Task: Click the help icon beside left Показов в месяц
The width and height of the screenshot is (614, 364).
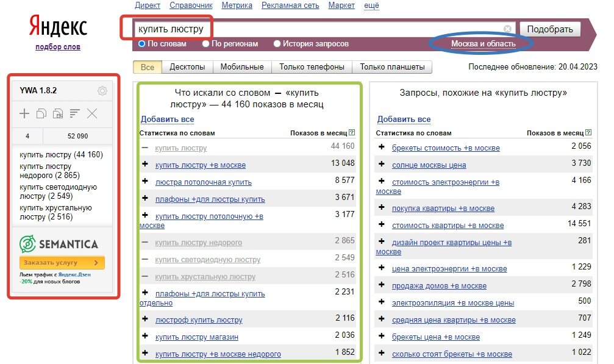Action: pos(352,133)
